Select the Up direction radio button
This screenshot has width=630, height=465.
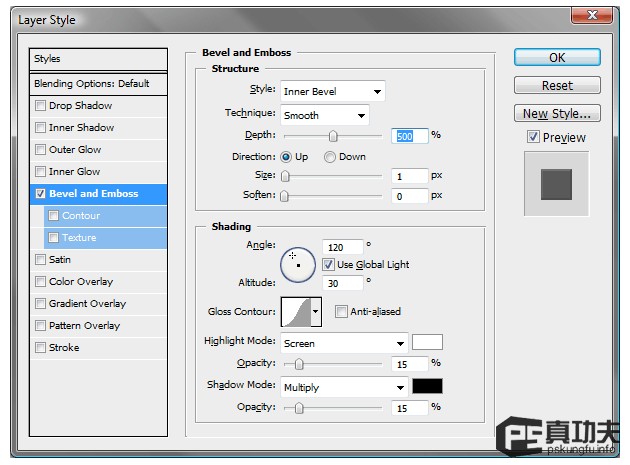286,157
